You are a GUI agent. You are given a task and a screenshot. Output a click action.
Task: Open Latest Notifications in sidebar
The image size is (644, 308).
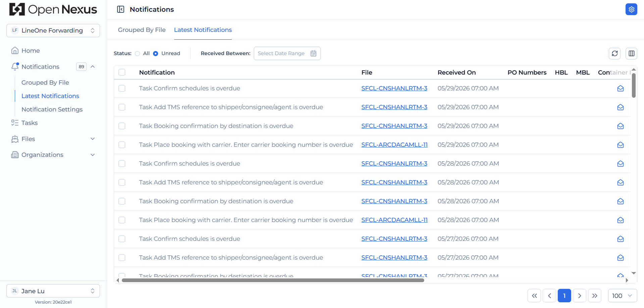[x=50, y=96]
